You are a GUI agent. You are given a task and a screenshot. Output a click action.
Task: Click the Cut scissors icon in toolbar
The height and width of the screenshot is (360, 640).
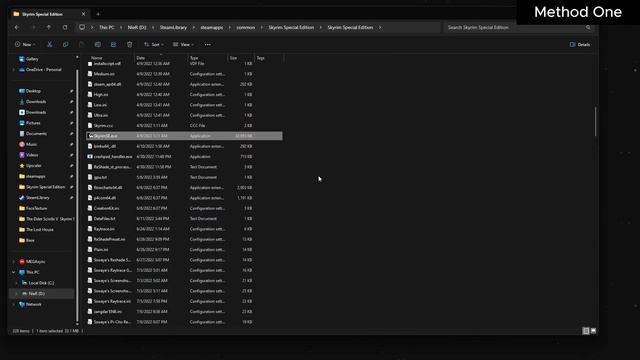[49, 44]
